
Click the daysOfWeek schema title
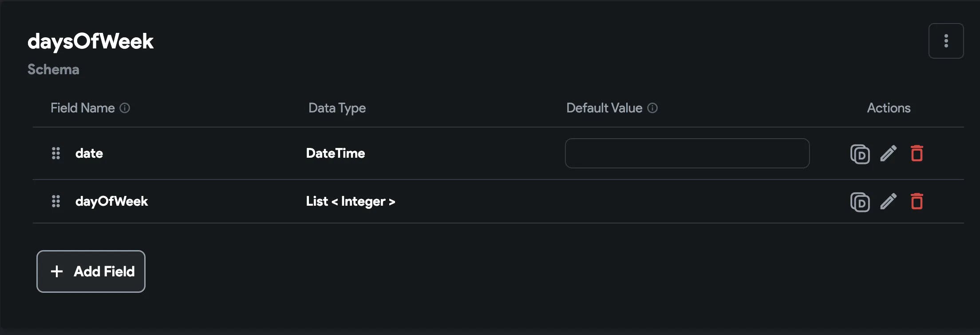tap(91, 41)
